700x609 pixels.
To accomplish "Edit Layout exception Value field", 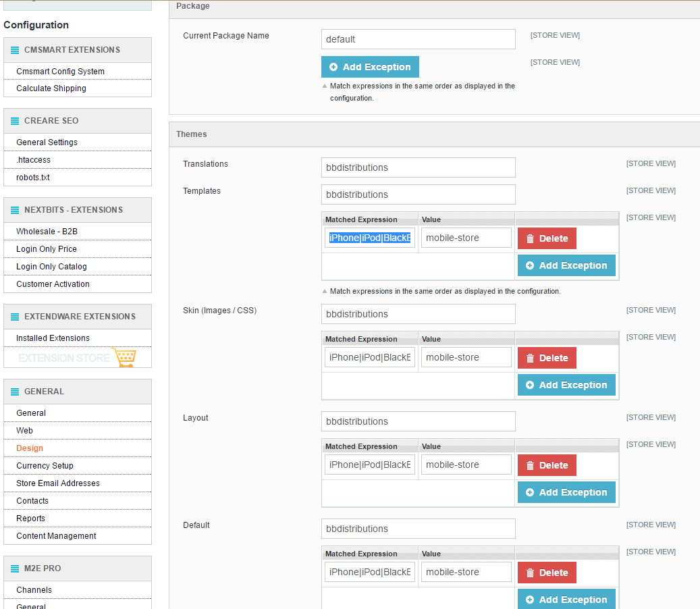I will 466,465.
